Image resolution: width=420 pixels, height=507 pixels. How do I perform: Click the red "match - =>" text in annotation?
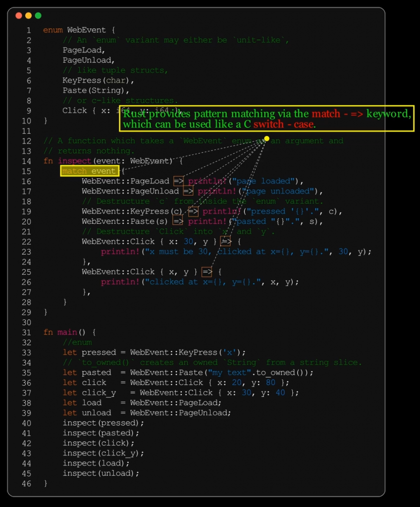[x=338, y=114]
